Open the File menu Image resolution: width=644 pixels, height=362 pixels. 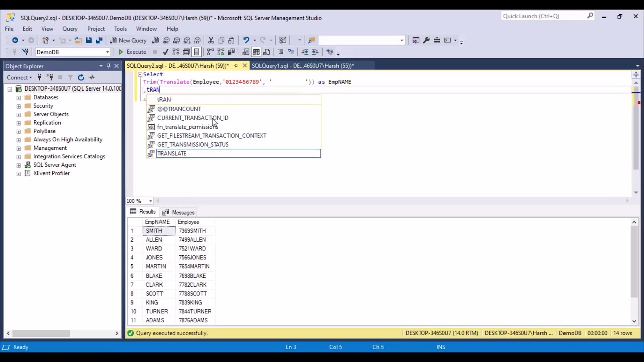coord(9,29)
